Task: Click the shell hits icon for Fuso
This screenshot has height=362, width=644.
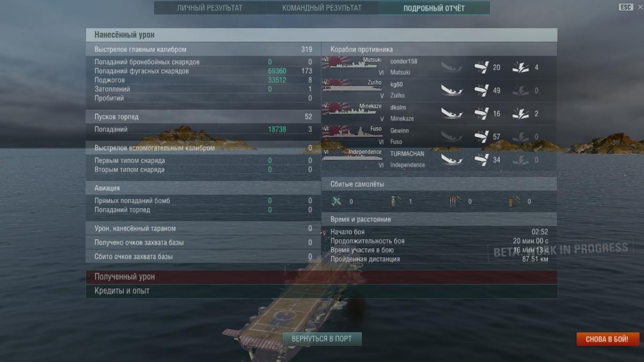Action: point(481,136)
